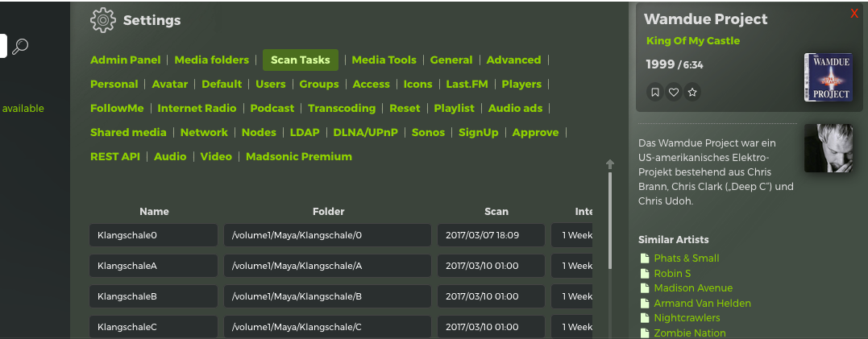The height and width of the screenshot is (339, 868).
Task: Switch to the Media folders tab
Action: point(211,60)
